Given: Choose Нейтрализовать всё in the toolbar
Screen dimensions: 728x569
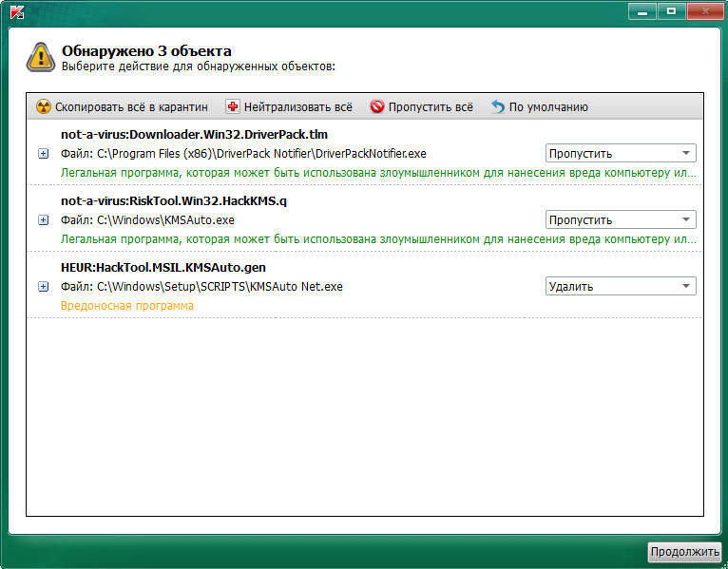Looking at the screenshot, I should click(289, 106).
